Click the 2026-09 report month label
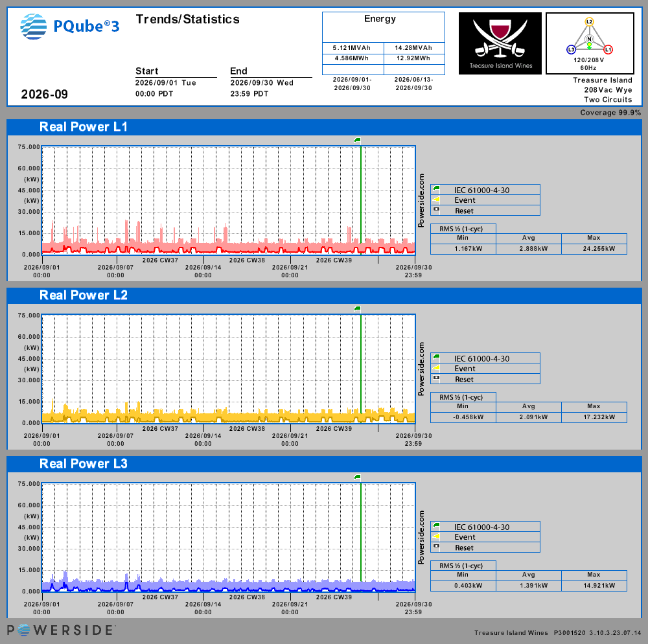Viewport: 648px width, 644px height. pos(44,94)
